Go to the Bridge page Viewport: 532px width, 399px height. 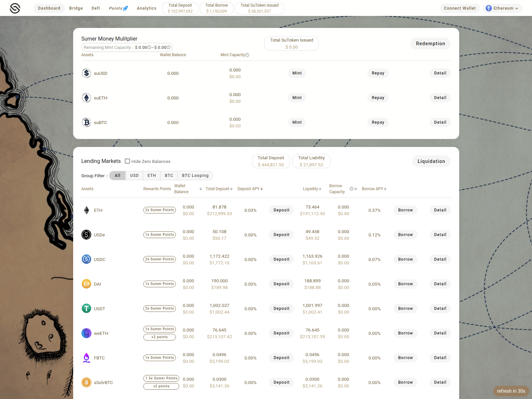coord(76,8)
